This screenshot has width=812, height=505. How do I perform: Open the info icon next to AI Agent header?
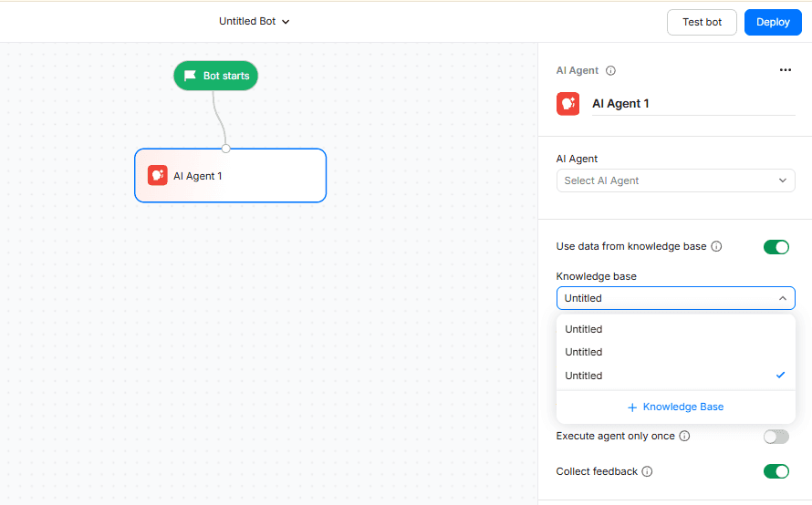[610, 71]
